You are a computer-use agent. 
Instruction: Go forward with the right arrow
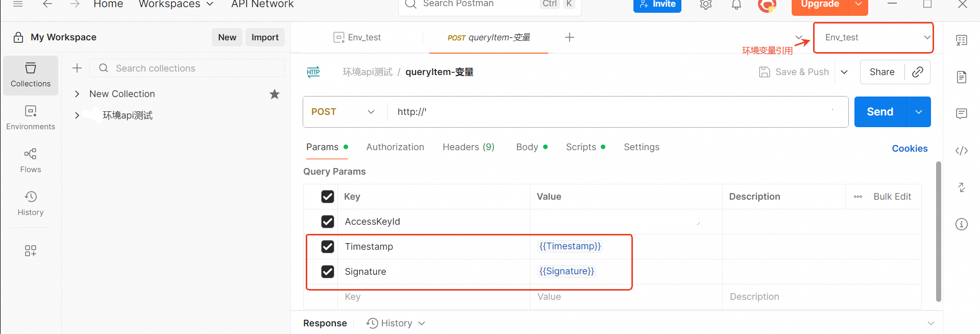click(75, 4)
